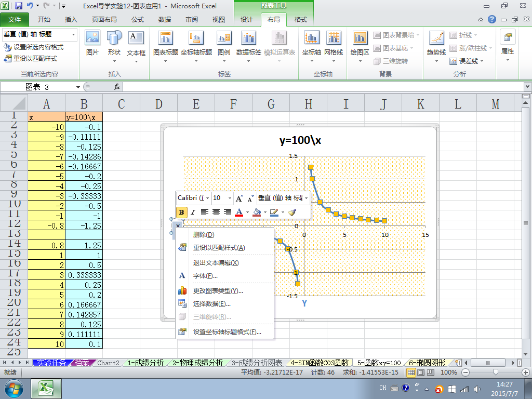
Task: Open the font size 10 dropdown
Action: [230, 198]
